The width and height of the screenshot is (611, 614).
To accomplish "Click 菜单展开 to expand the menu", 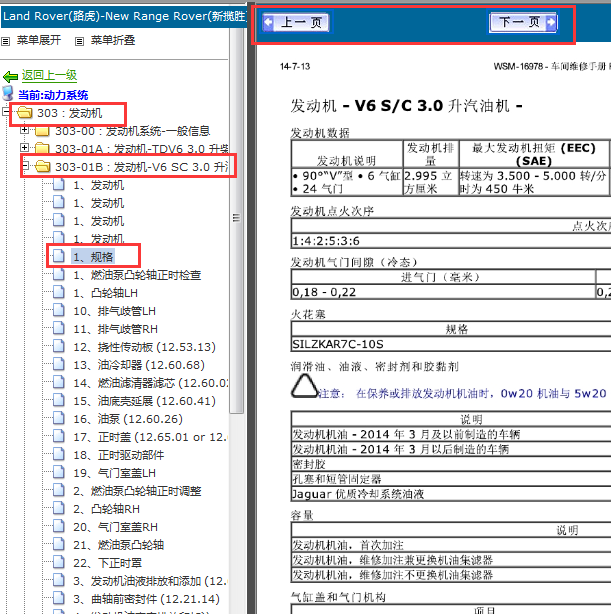I will (39, 40).
